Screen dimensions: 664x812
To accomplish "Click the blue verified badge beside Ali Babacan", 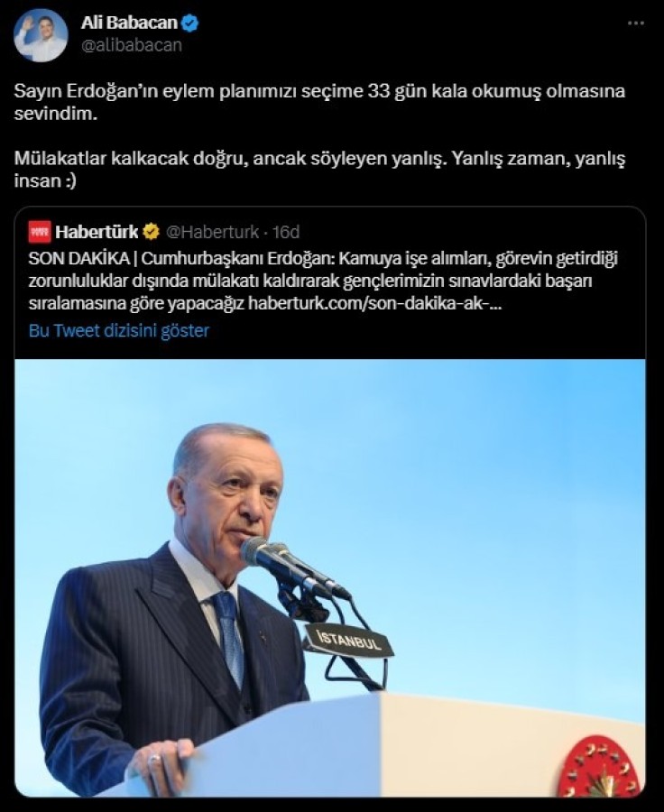I will pos(189,23).
